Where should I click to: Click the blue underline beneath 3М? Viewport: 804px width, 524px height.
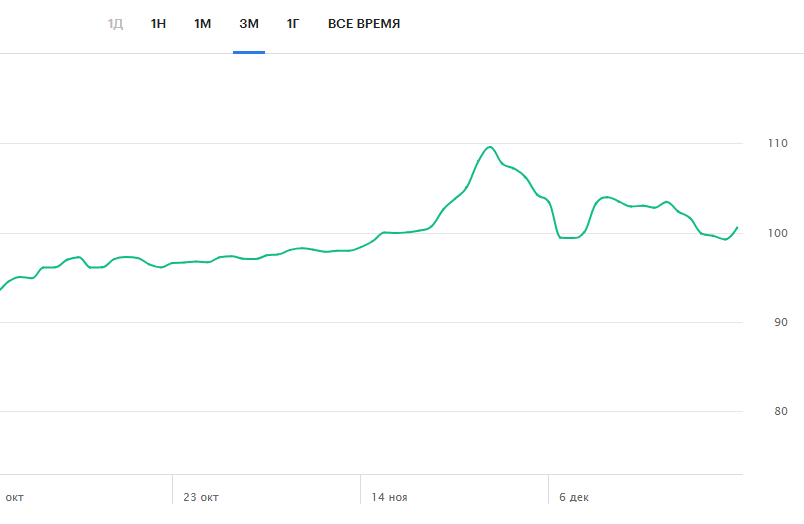click(x=249, y=52)
